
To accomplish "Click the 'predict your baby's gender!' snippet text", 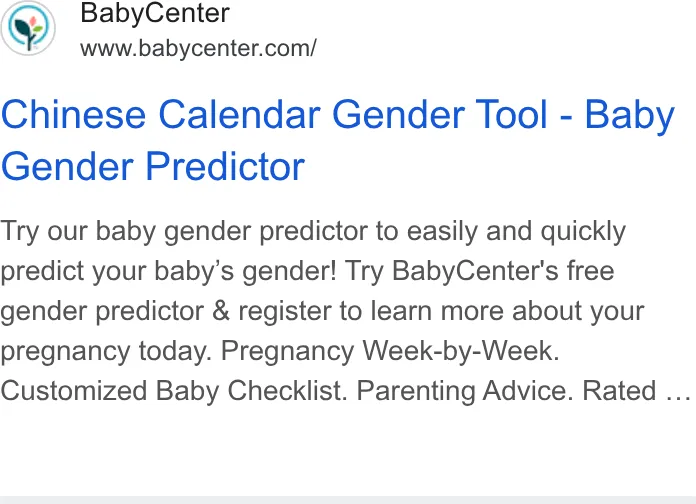I will coord(169,271).
